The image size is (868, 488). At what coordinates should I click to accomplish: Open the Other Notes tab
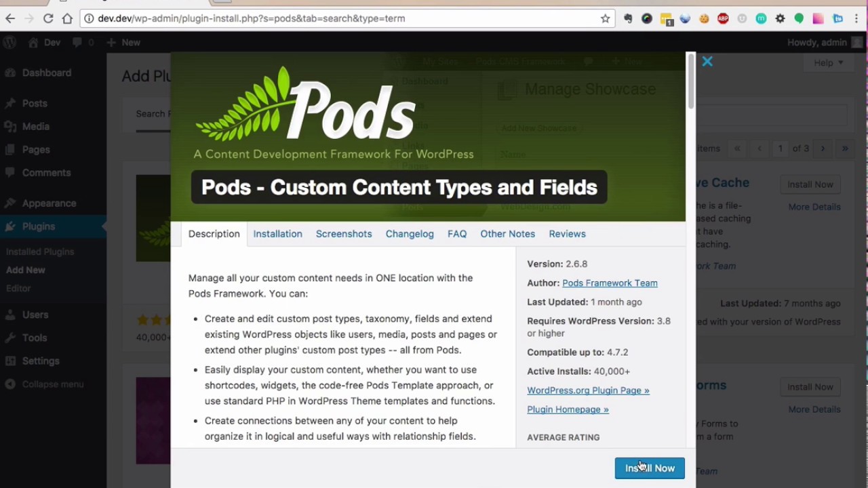(x=508, y=234)
